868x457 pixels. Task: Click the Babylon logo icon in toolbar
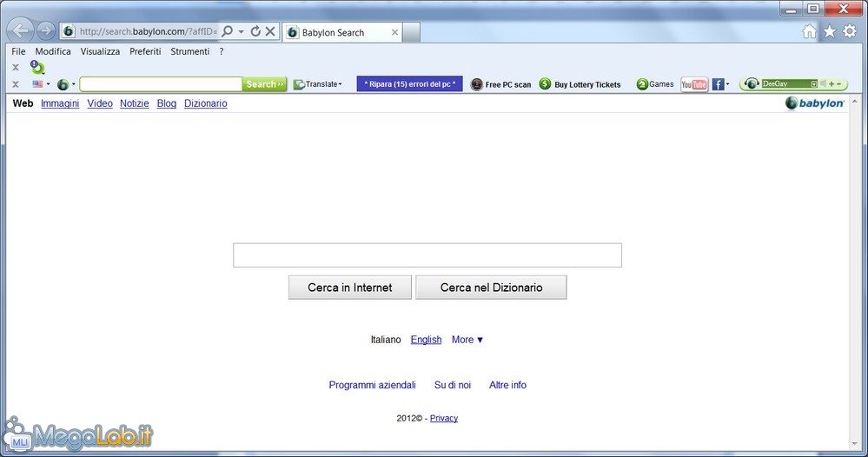coord(63,84)
